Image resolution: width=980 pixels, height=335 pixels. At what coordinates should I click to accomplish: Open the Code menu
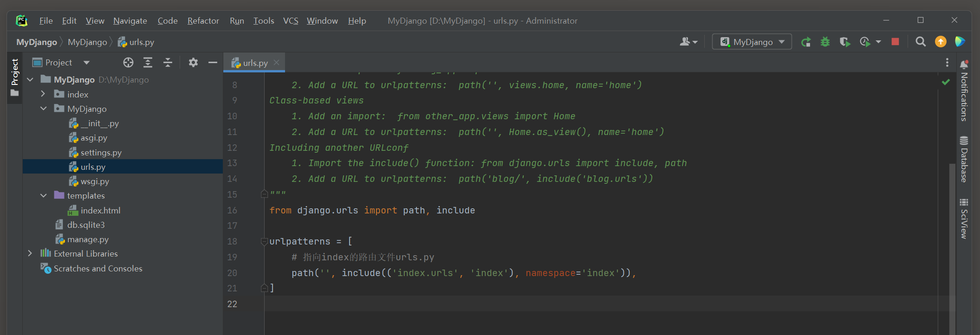(x=168, y=21)
